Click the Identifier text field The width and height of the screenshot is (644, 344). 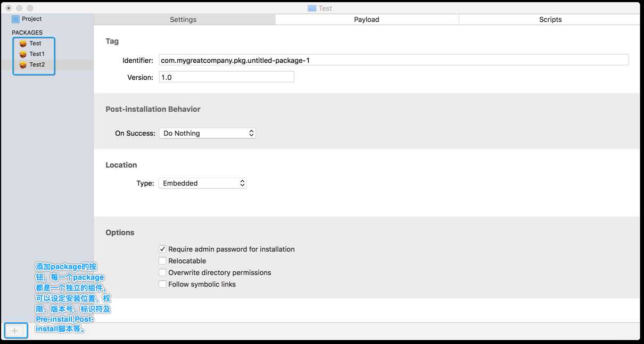click(x=394, y=60)
